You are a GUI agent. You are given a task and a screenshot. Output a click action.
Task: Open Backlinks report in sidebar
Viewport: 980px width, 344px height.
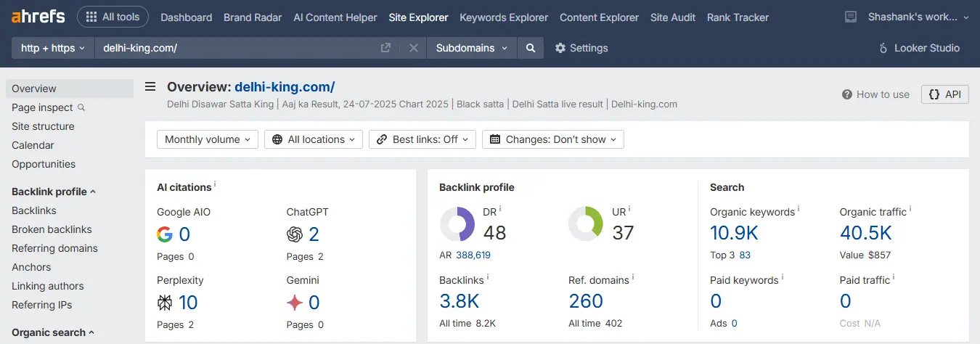[x=34, y=210]
